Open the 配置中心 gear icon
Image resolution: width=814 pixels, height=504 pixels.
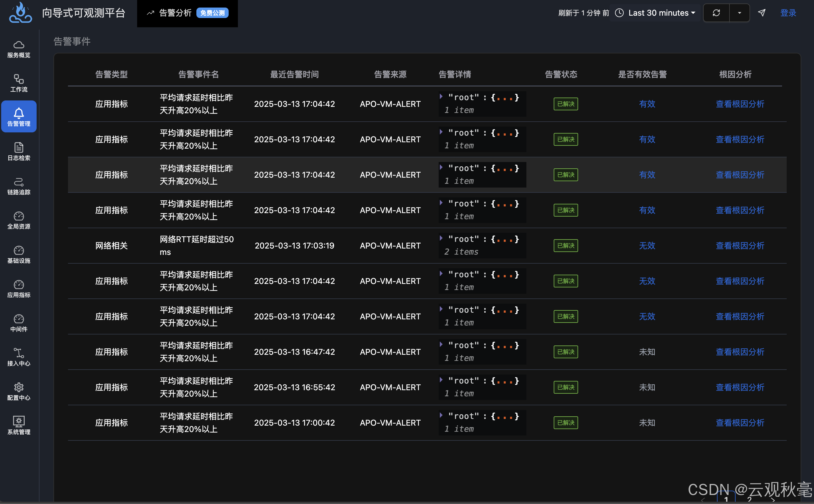tap(19, 388)
